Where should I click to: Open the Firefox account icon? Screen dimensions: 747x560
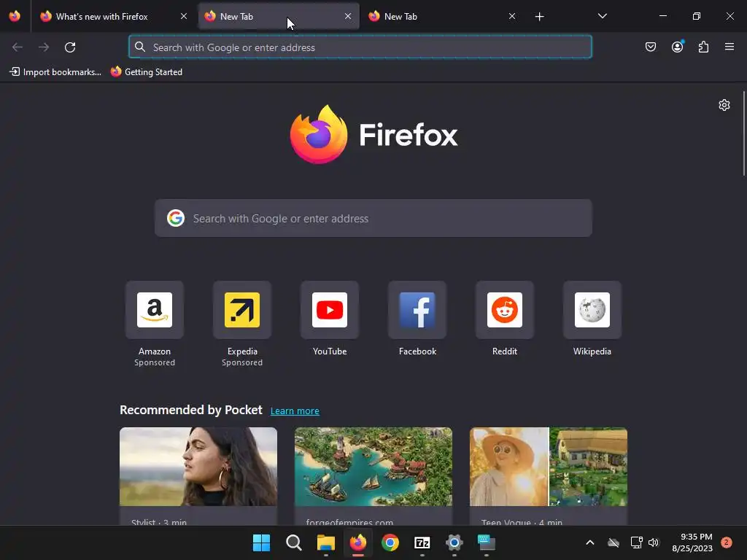(x=677, y=47)
